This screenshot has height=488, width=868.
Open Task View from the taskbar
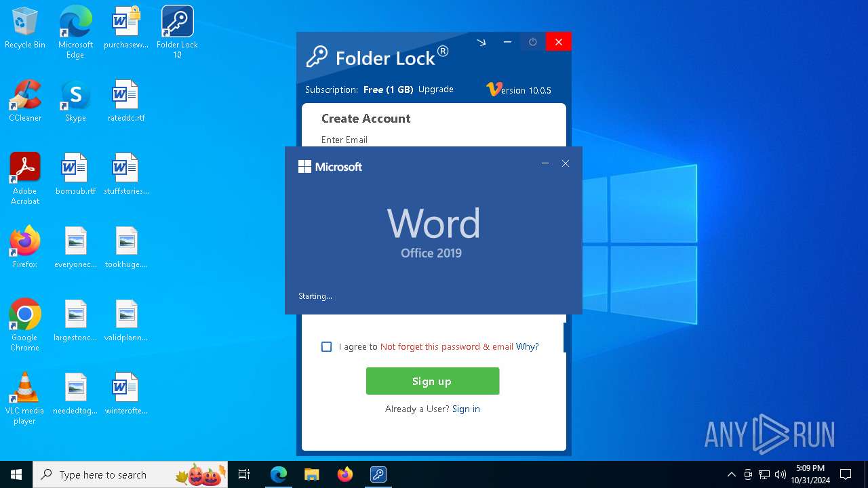(245, 474)
